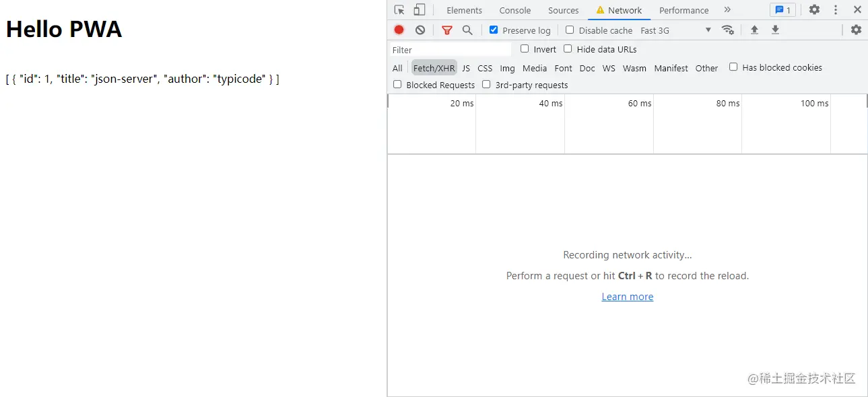Select the Fetch/XHR type filter

pyautogui.click(x=434, y=68)
